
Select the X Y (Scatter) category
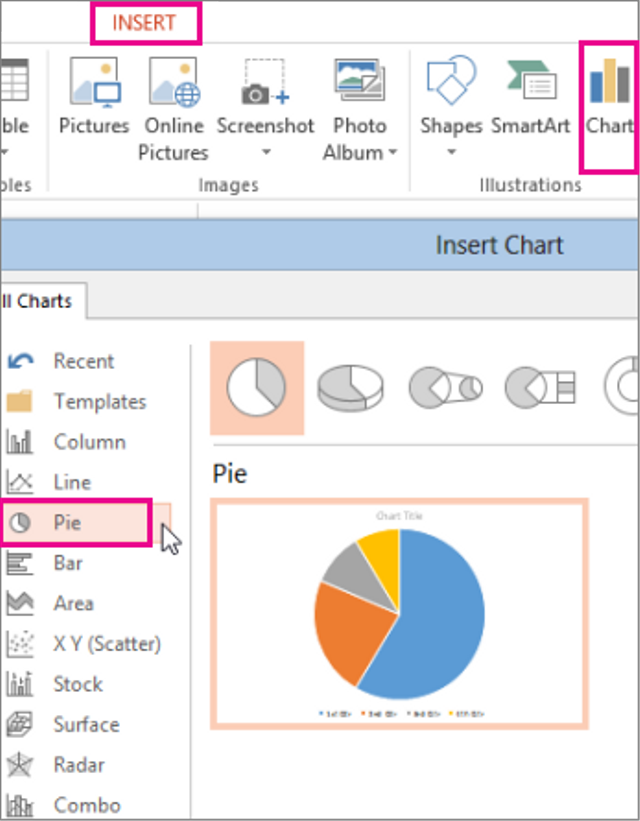pyautogui.click(x=106, y=644)
